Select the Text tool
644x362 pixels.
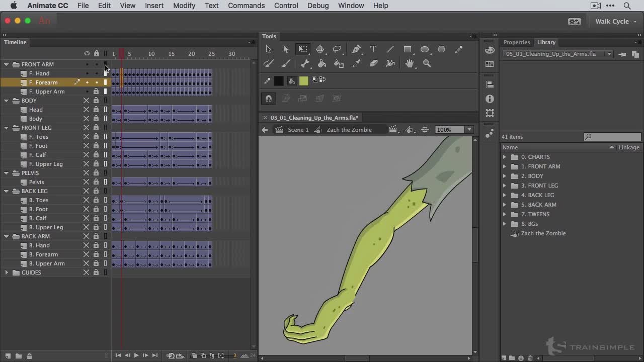coord(373,49)
